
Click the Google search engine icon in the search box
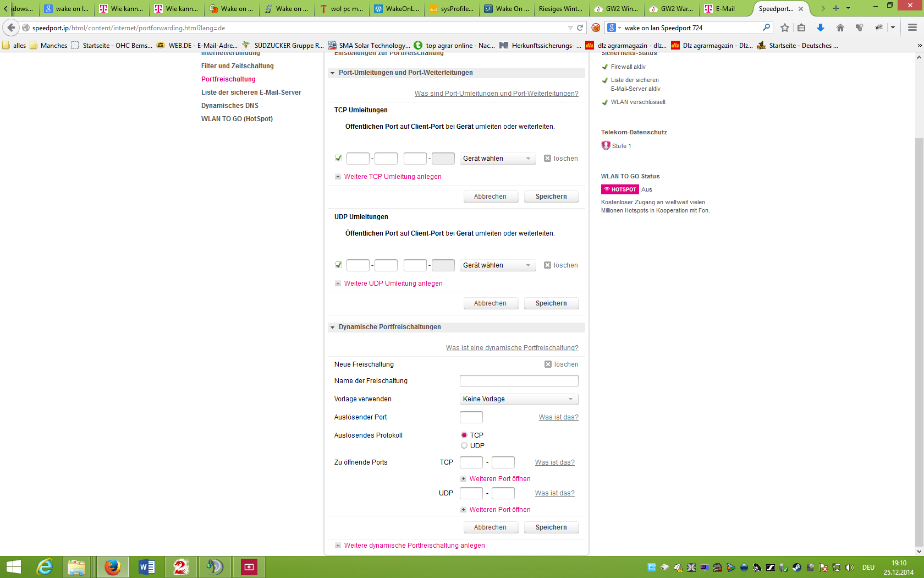pyautogui.click(x=611, y=28)
